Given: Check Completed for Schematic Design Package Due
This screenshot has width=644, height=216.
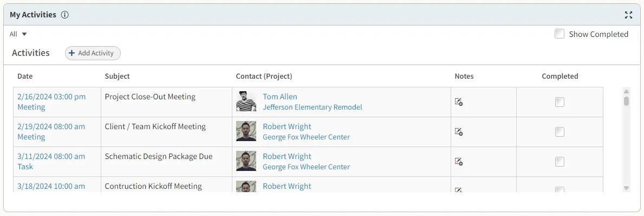Looking at the screenshot, I should click(560, 162).
